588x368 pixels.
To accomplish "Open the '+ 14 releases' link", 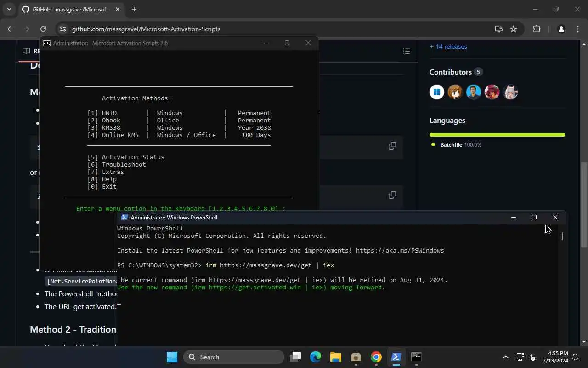I will [448, 46].
